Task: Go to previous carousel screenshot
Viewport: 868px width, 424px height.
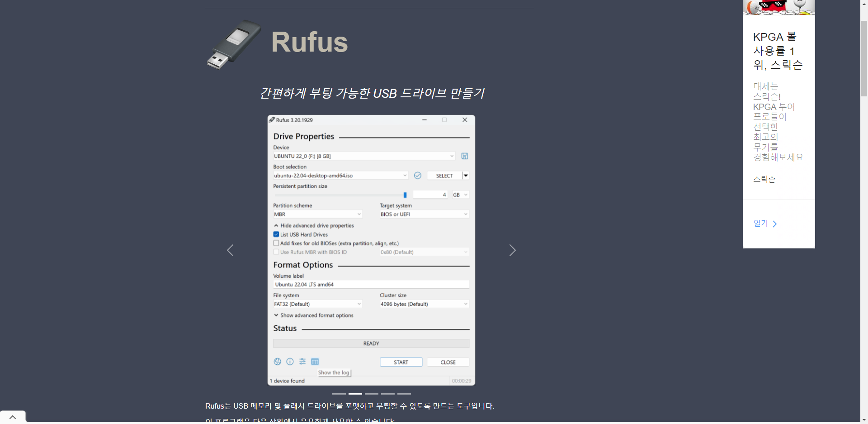Action: (x=230, y=250)
